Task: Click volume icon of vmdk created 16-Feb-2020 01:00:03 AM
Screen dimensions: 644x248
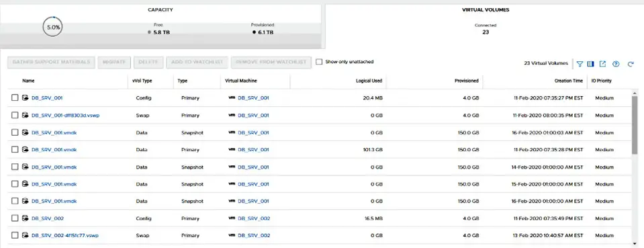Action: coord(25,132)
